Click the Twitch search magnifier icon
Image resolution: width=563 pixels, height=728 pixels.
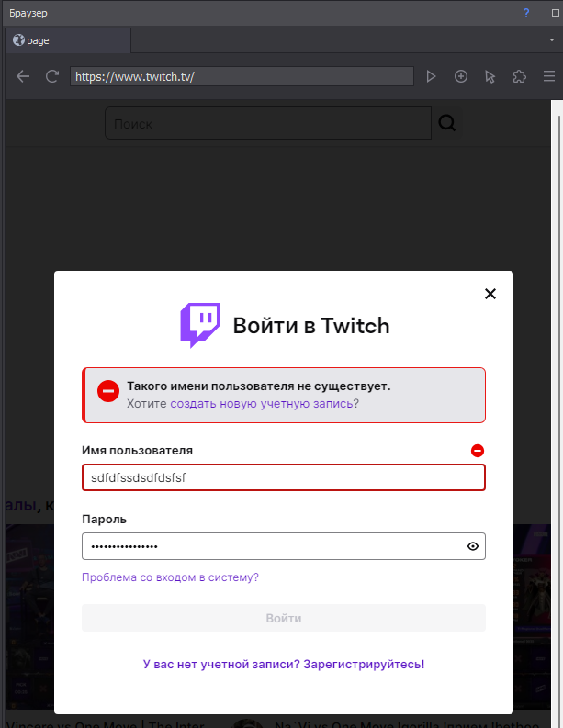(447, 123)
